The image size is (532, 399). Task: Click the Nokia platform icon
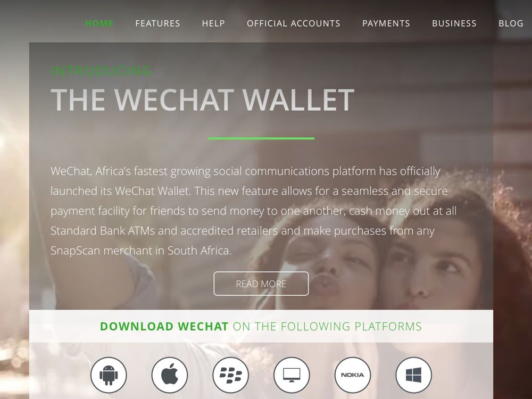pyautogui.click(x=353, y=375)
